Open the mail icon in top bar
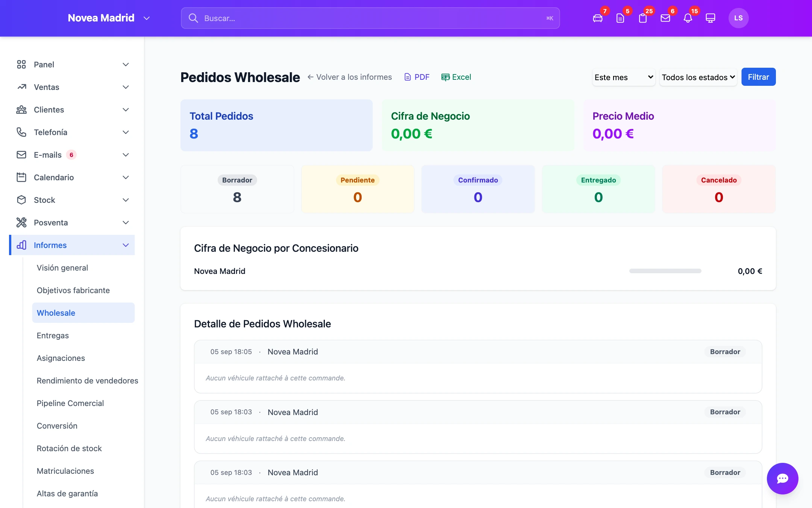Image resolution: width=812 pixels, height=508 pixels. click(x=665, y=18)
